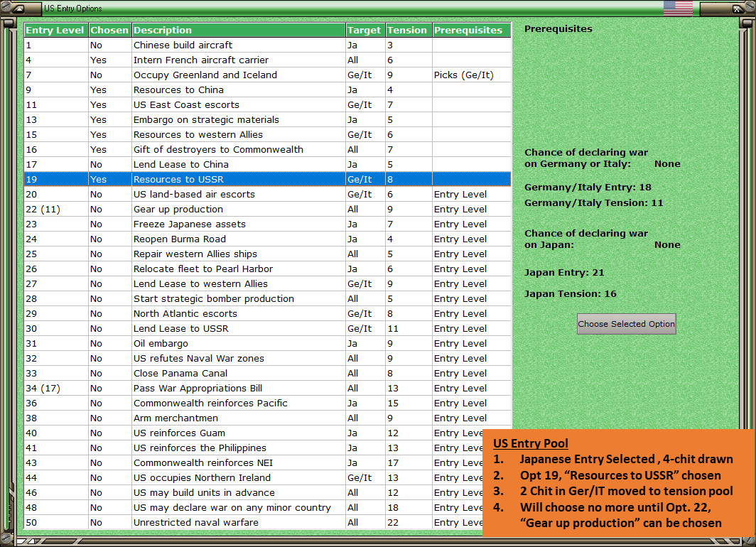
Task: Click the Description column header
Action: (238, 30)
